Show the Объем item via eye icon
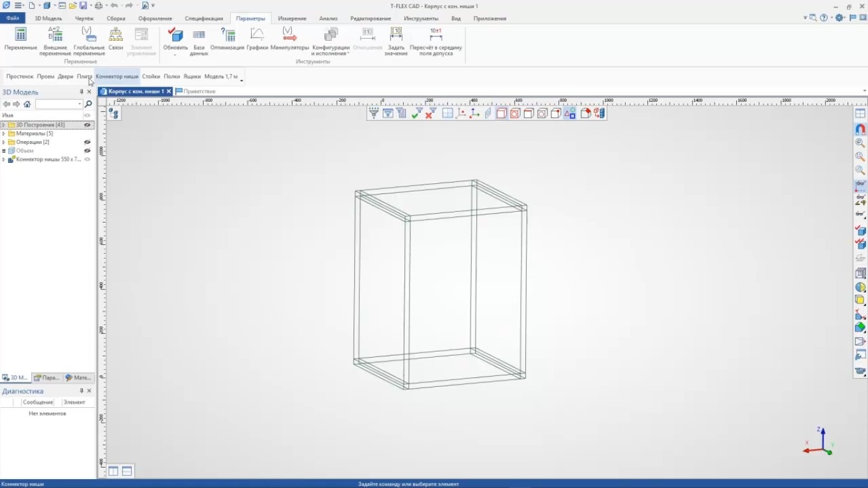Viewport: 868px width, 488px height. 88,151
